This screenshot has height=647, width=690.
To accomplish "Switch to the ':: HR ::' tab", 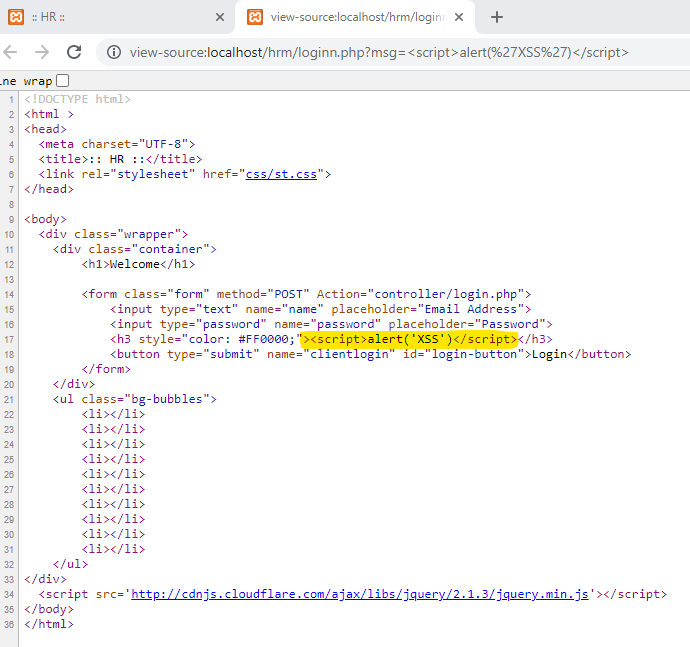I will point(117,17).
